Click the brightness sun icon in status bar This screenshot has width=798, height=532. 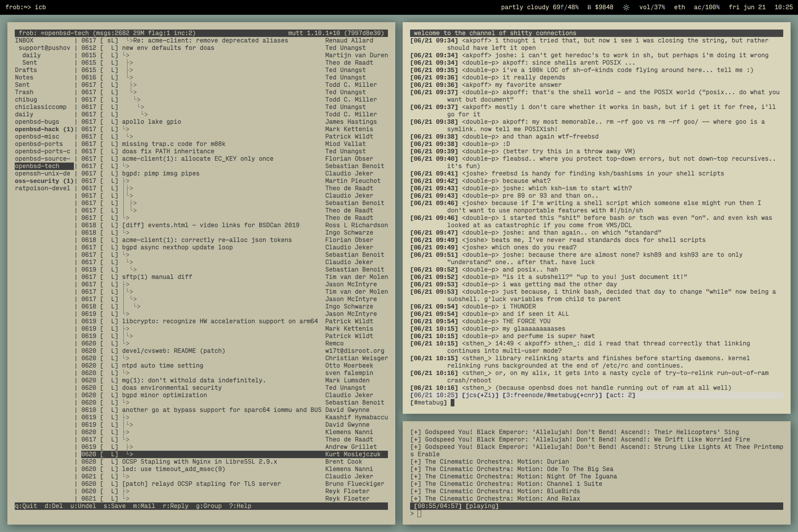626,7
